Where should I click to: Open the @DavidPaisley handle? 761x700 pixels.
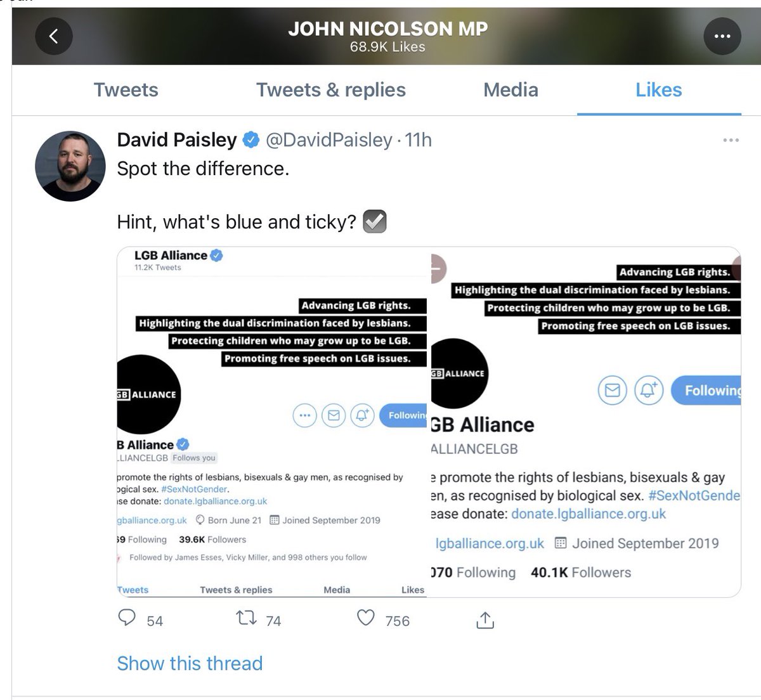[328, 139]
